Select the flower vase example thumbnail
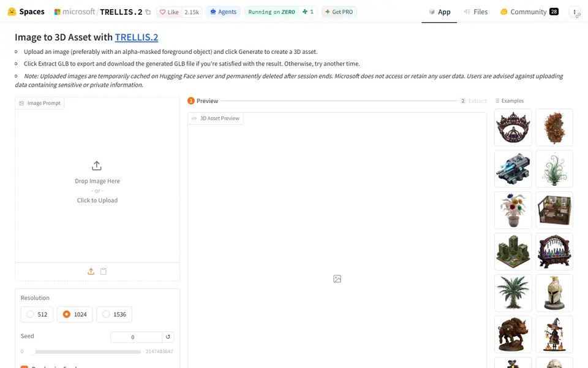Image resolution: width=588 pixels, height=368 pixels. [x=513, y=210]
